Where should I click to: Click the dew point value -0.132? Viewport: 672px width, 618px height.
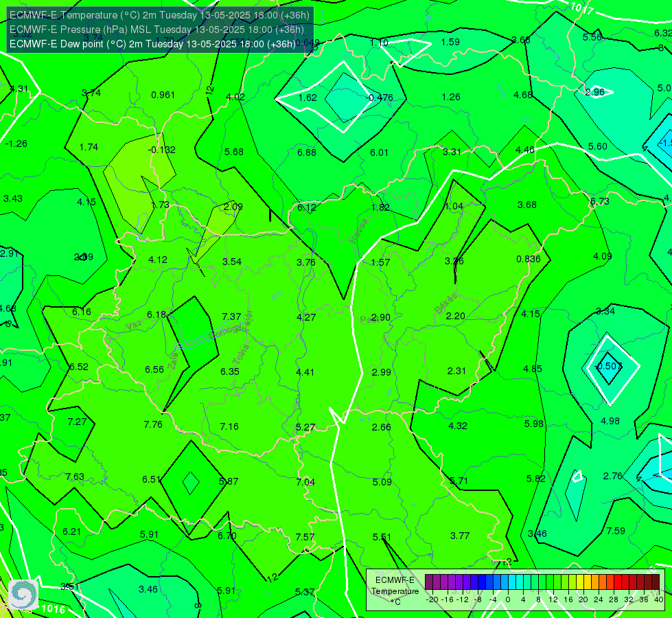[x=161, y=150]
